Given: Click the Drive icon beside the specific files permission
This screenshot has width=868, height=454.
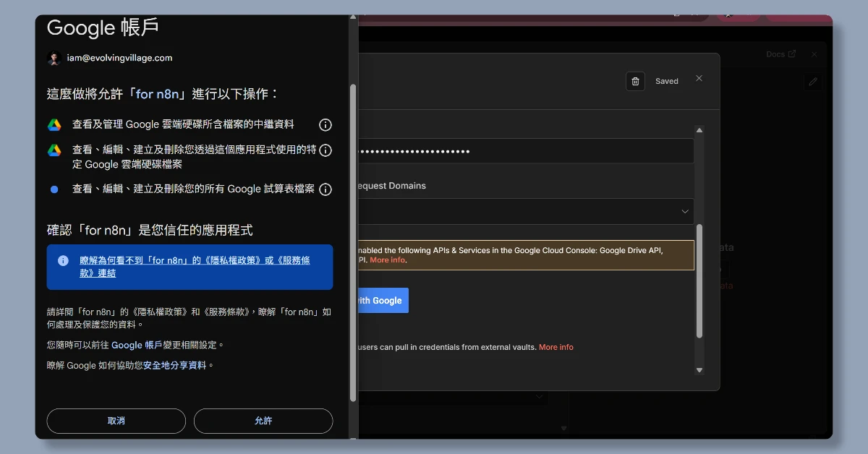Looking at the screenshot, I should tap(54, 150).
